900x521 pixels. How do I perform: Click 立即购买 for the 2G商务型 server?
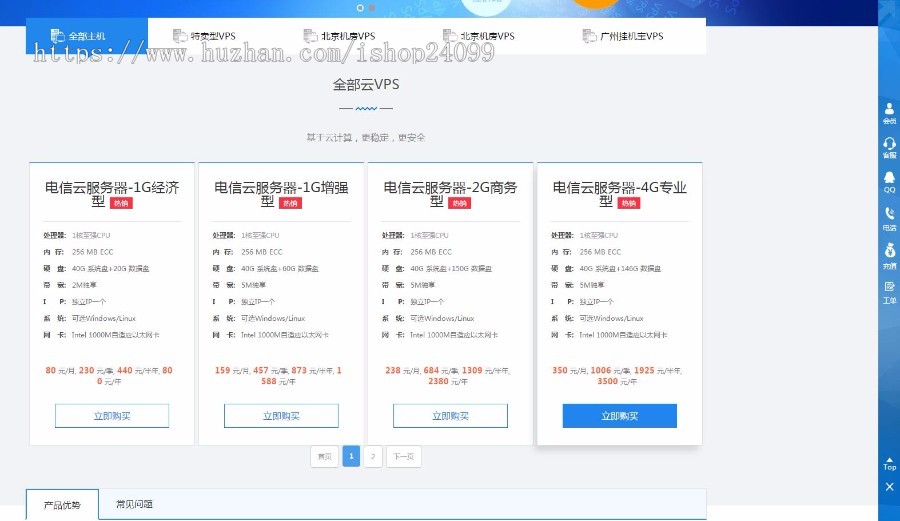click(x=451, y=416)
